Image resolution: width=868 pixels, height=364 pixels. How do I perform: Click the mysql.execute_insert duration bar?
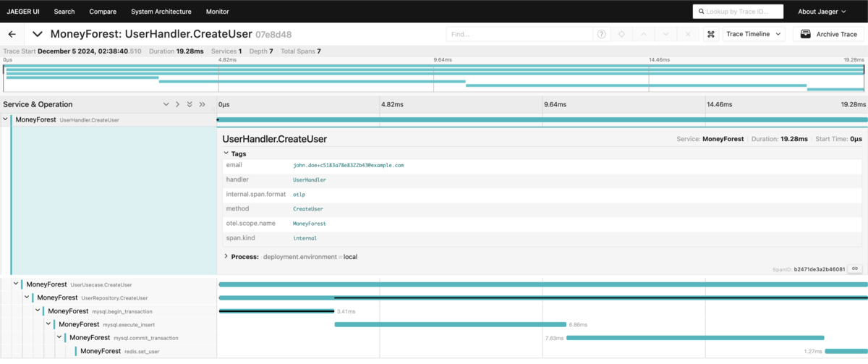pos(450,324)
